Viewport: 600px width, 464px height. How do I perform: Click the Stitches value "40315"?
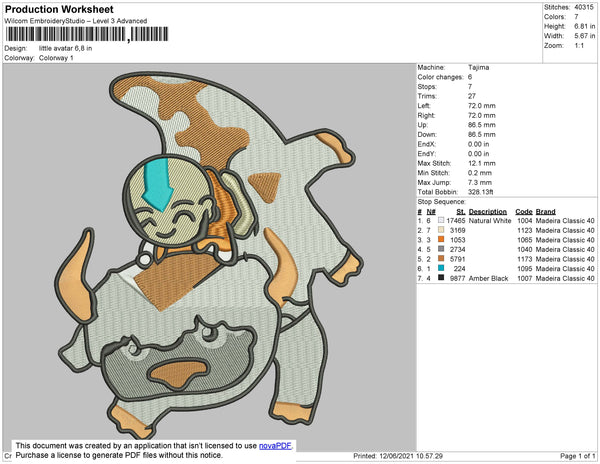coord(584,7)
